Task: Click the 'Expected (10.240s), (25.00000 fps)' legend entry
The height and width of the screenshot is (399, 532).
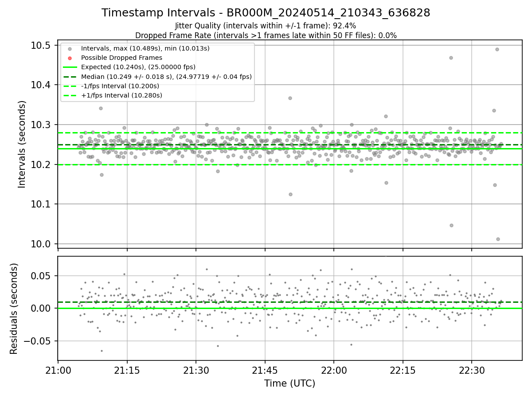Action: click(x=138, y=67)
